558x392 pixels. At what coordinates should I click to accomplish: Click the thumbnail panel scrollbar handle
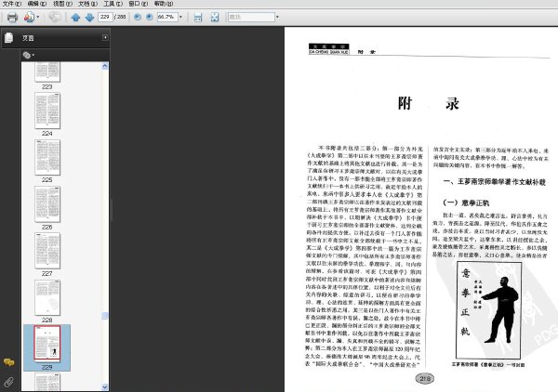(x=104, y=316)
